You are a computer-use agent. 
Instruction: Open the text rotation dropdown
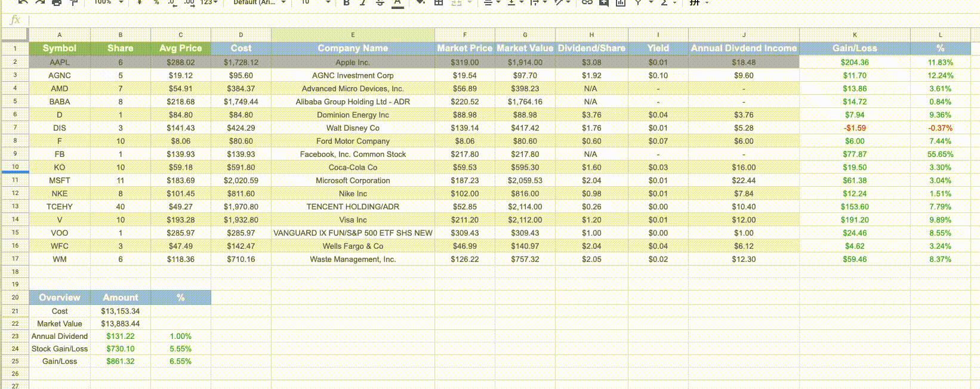click(x=562, y=2)
